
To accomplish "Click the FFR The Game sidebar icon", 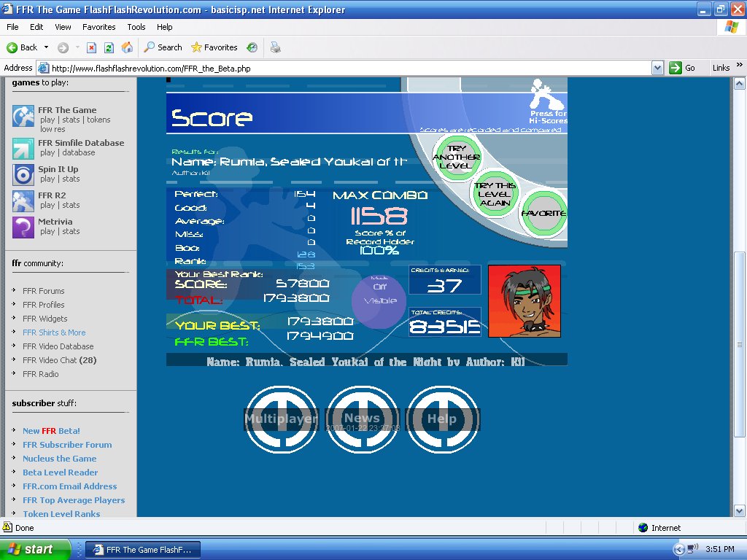I will pyautogui.click(x=23, y=117).
